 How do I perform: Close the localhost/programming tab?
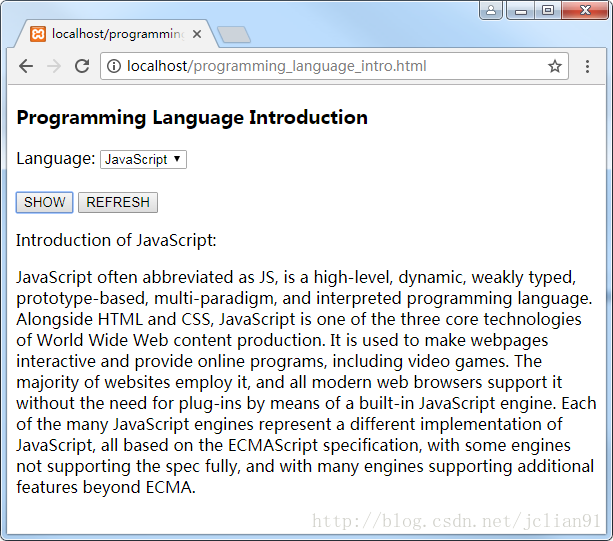(197, 34)
